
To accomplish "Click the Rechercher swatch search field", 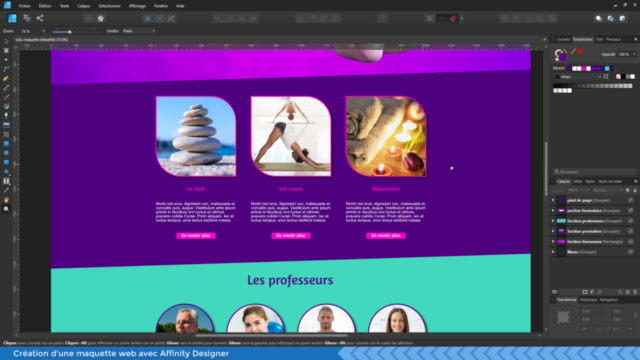I will pyautogui.click(x=595, y=172).
